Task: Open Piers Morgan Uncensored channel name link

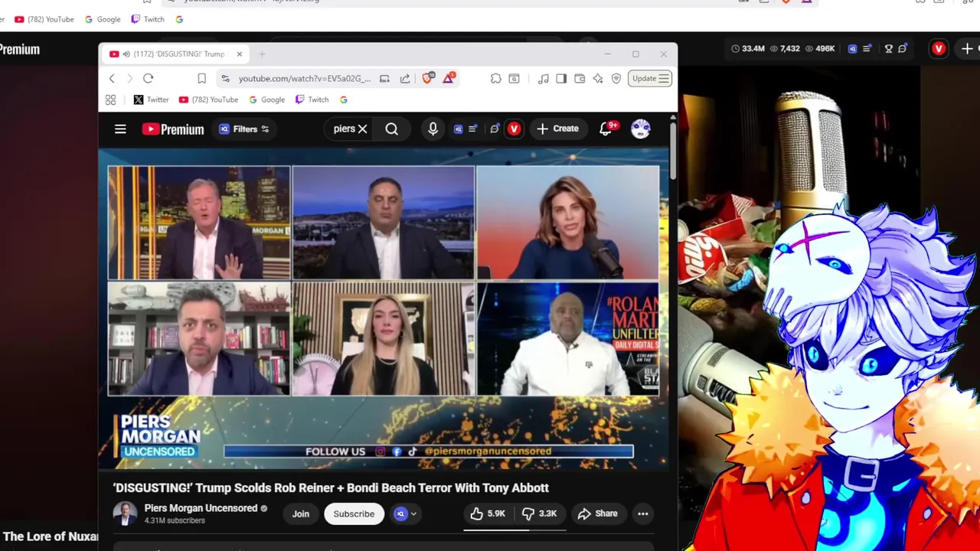Action: coord(201,508)
